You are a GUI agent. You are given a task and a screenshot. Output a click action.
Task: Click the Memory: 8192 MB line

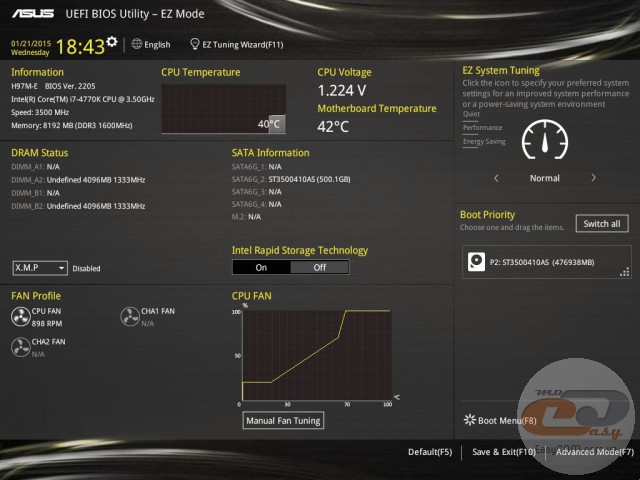click(72, 125)
